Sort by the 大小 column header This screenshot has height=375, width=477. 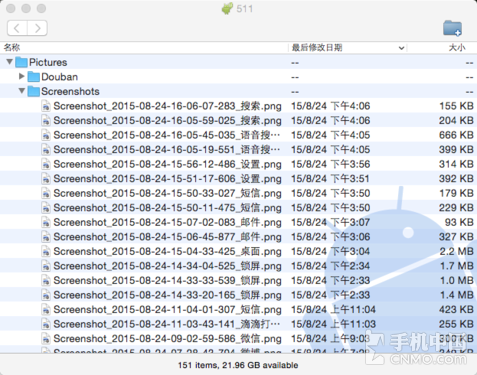457,48
